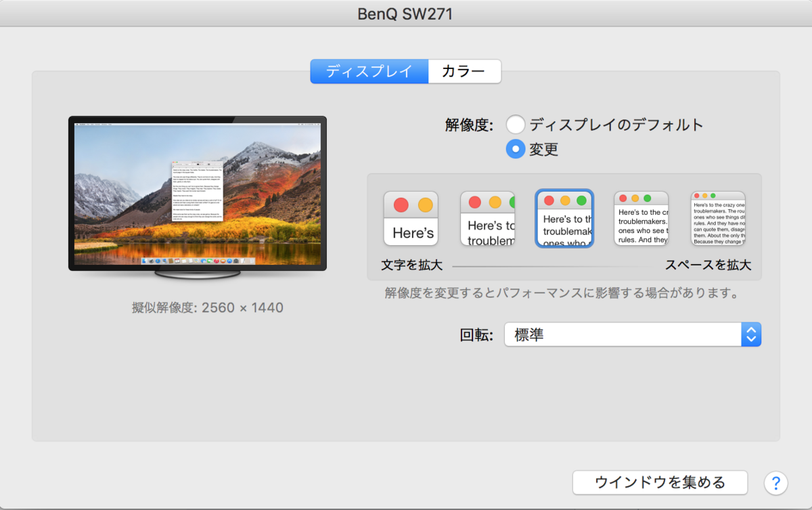Switch to the ディスプレイ tab
The height and width of the screenshot is (510, 812).
click(369, 71)
